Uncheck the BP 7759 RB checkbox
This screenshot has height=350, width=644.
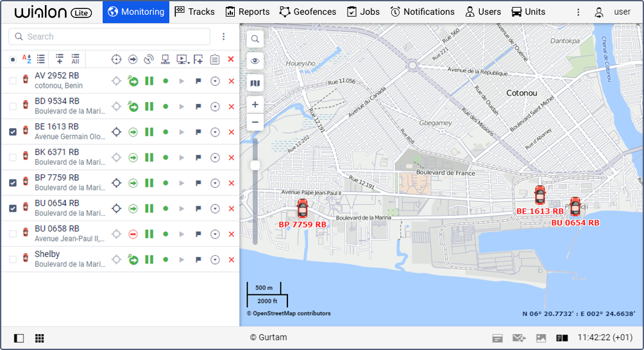pos(13,183)
